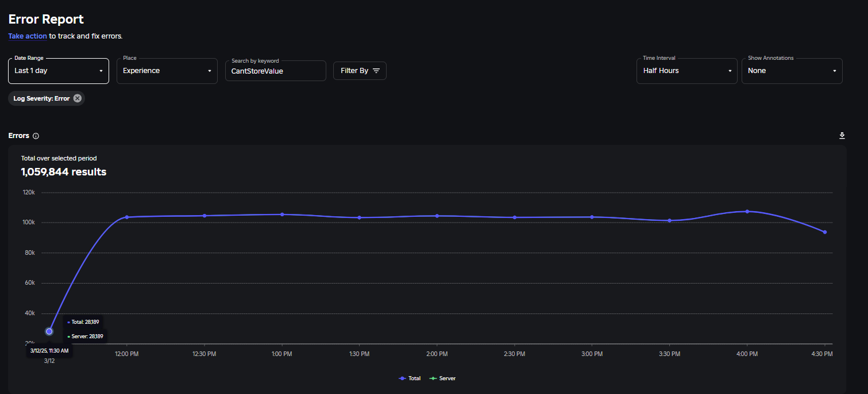This screenshot has height=394, width=868.
Task: Select the 1:00 PM data point
Action: pyautogui.click(x=282, y=215)
